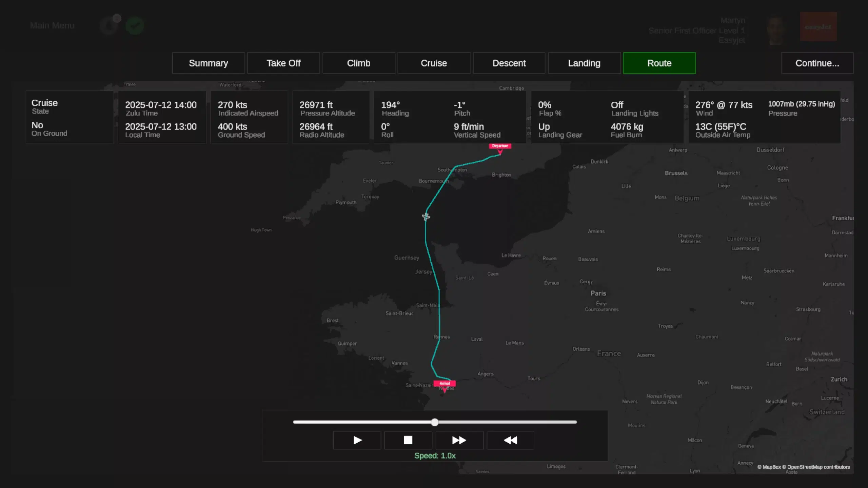This screenshot has width=868, height=488.
Task: Click the Continue... button
Action: click(817, 63)
